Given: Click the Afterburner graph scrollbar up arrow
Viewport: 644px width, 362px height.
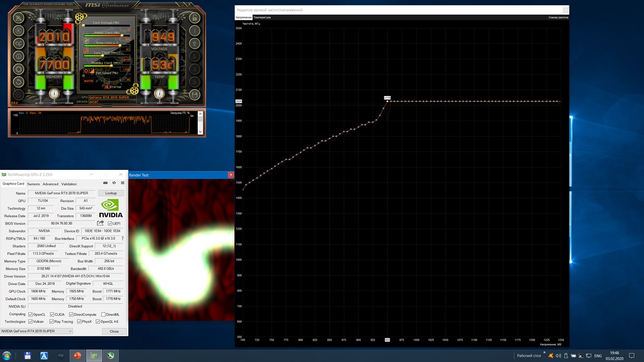Looking at the screenshot, I should (x=201, y=114).
